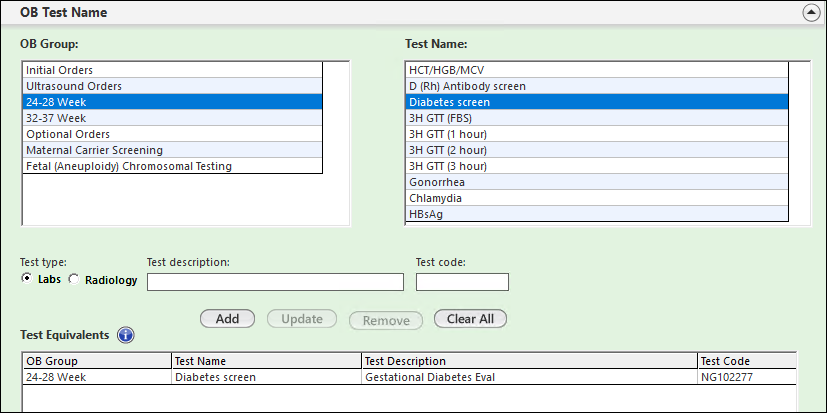Image resolution: width=827 pixels, height=413 pixels.
Task: Select the Labs radio button
Action: [25, 278]
